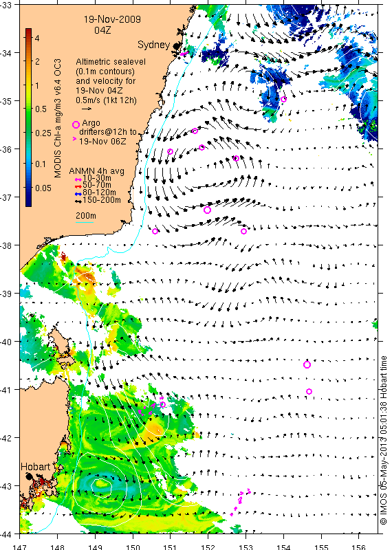Click the '10-30m' depth label

click(x=96, y=178)
